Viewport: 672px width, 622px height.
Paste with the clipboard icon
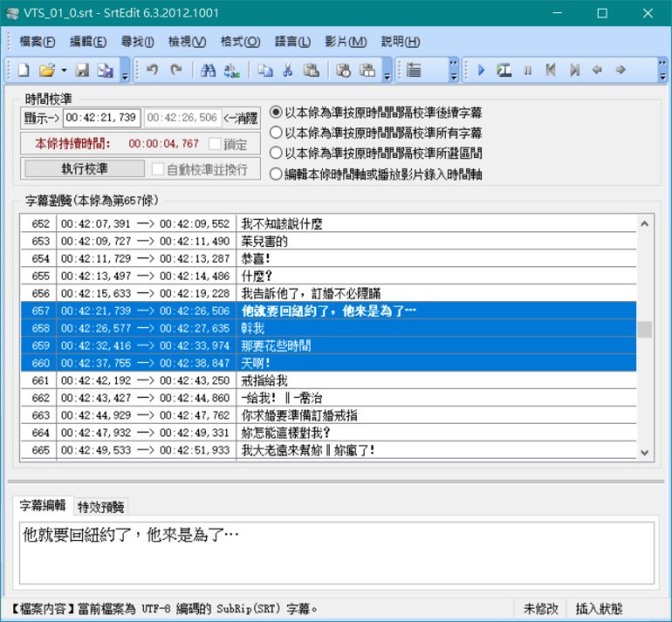(x=312, y=70)
